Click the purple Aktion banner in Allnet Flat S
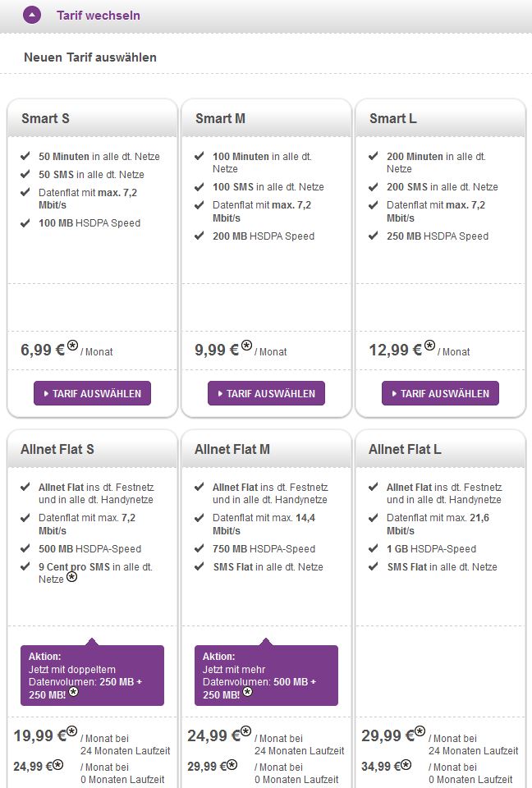The height and width of the screenshot is (788, 532). pos(92,675)
